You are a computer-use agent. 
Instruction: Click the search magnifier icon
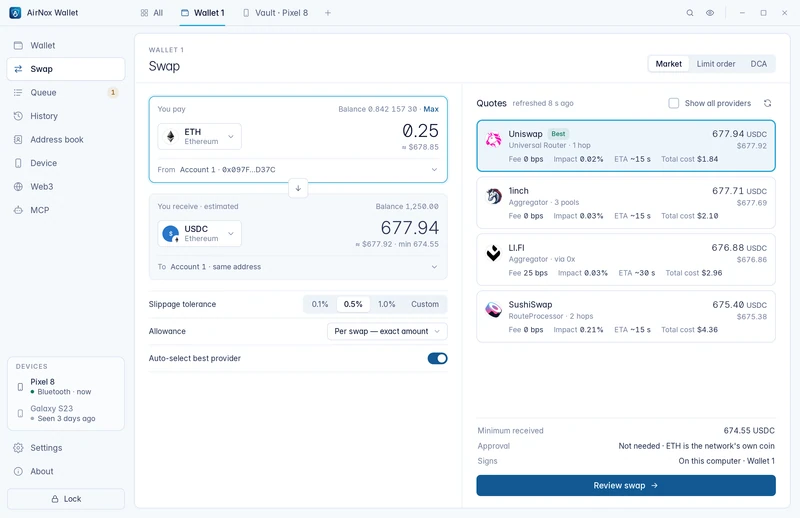[690, 13]
